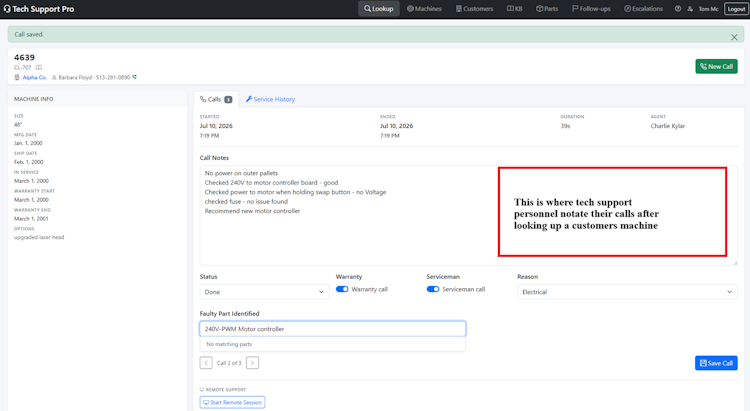Click the machine number 4639 heading
Screen dimensions: 750x411
[24, 57]
